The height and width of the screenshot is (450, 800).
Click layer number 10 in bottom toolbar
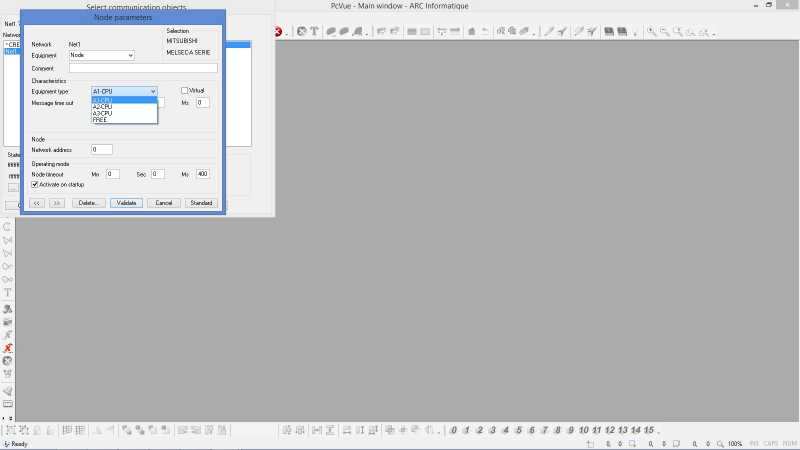pyautogui.click(x=584, y=430)
